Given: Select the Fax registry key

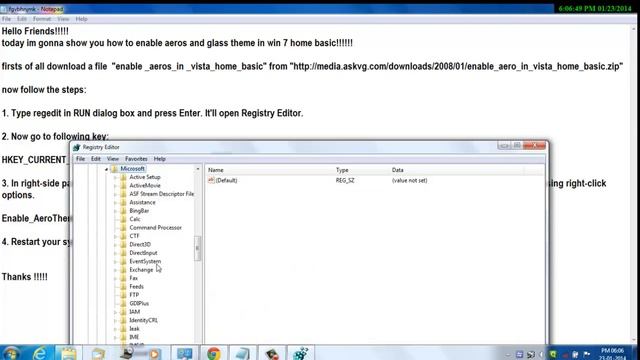Looking at the screenshot, I should click(133, 278).
